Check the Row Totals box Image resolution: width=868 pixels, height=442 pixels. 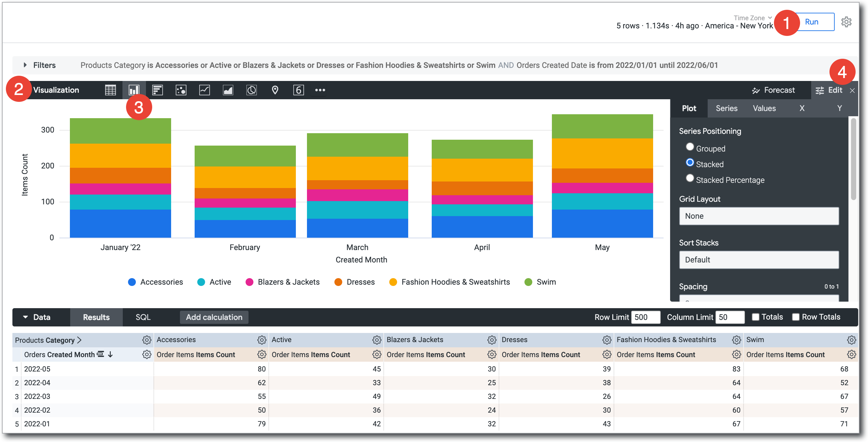pyautogui.click(x=796, y=317)
